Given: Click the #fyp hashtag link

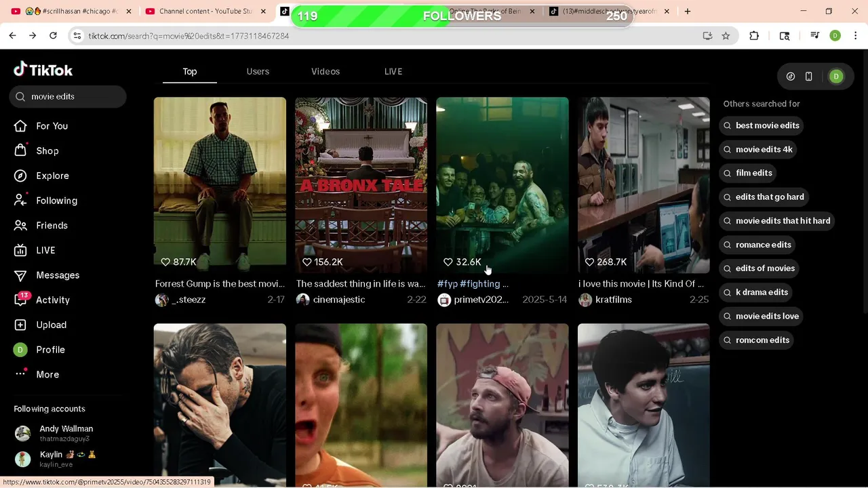Looking at the screenshot, I should click(448, 284).
